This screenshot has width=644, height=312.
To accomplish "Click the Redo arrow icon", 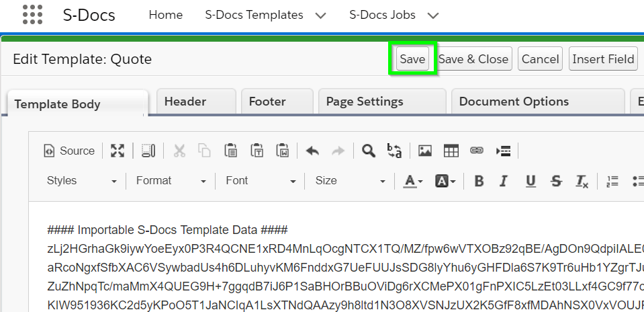I will point(338,151).
